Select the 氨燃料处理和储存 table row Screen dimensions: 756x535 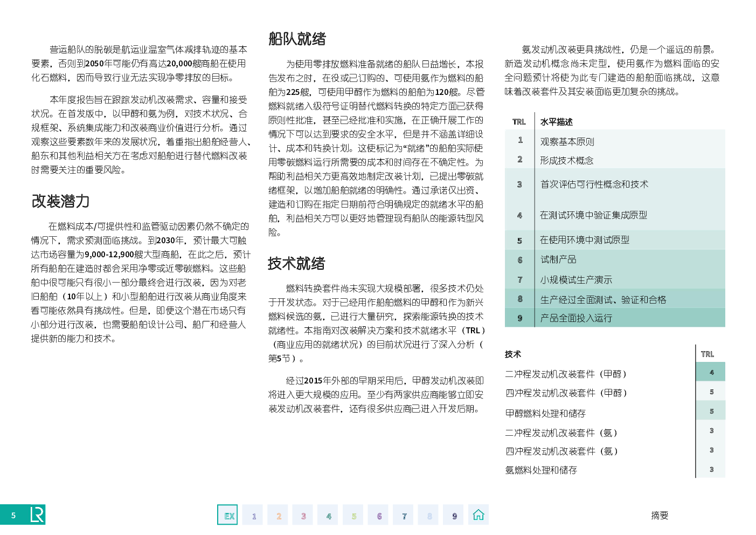tap(541, 470)
